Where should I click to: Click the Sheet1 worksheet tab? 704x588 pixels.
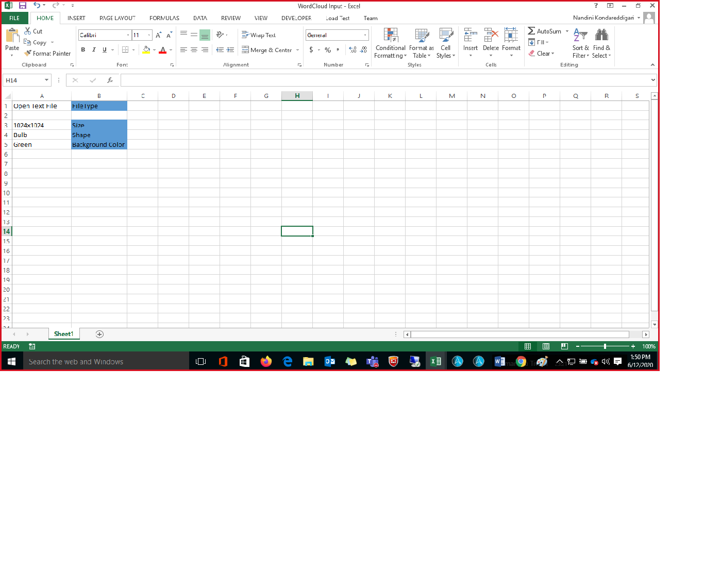point(63,334)
